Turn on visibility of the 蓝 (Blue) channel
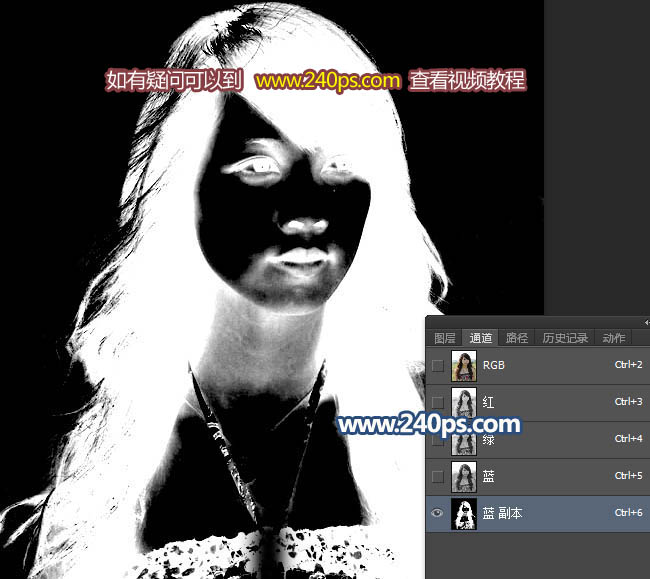This screenshot has height=579, width=650. [437, 476]
